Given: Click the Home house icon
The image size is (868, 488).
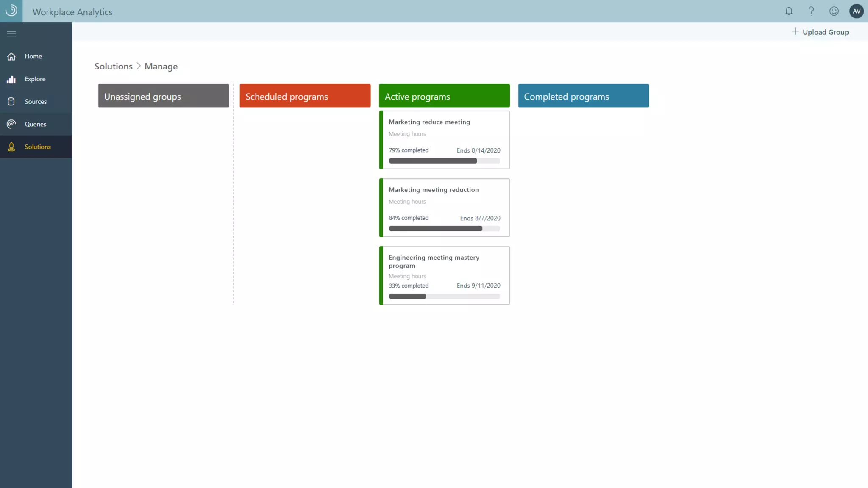Looking at the screenshot, I should 11,56.
